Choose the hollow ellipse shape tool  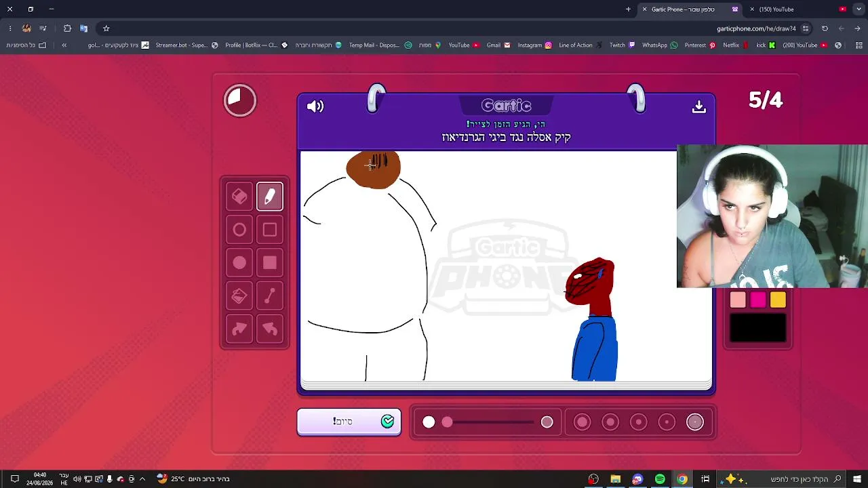[x=239, y=230]
